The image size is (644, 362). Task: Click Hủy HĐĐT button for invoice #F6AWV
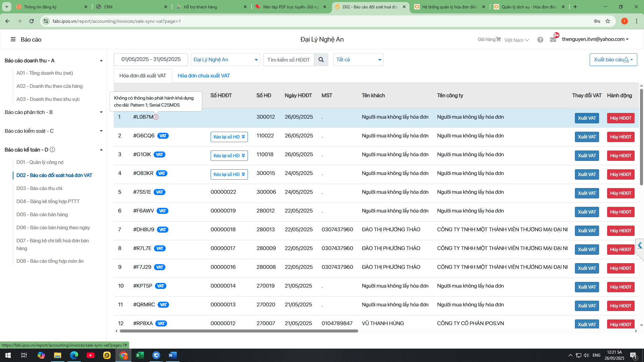click(621, 212)
